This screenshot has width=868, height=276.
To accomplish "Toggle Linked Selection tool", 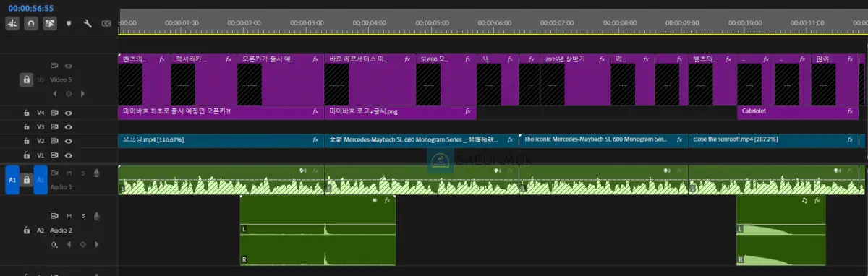I will [x=50, y=23].
